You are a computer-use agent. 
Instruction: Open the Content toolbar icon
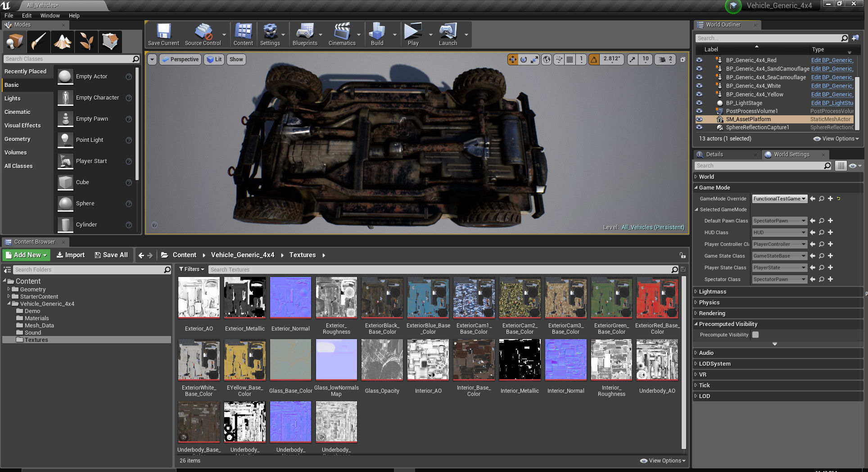pyautogui.click(x=243, y=35)
